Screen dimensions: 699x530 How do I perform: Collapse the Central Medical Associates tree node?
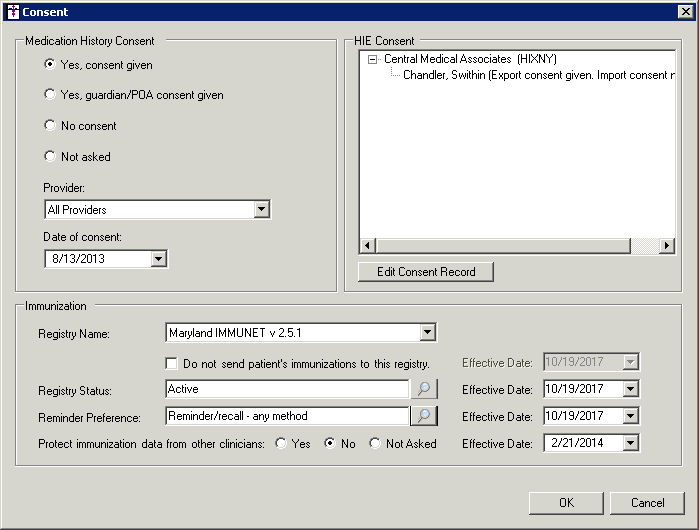click(x=373, y=60)
